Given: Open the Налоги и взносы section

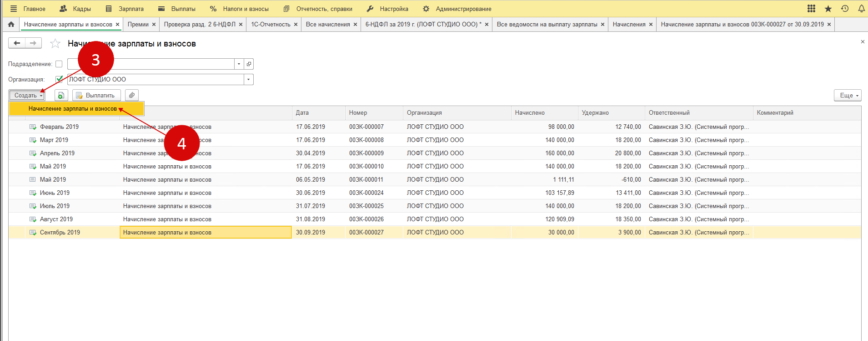Looking at the screenshot, I should tap(239, 9).
